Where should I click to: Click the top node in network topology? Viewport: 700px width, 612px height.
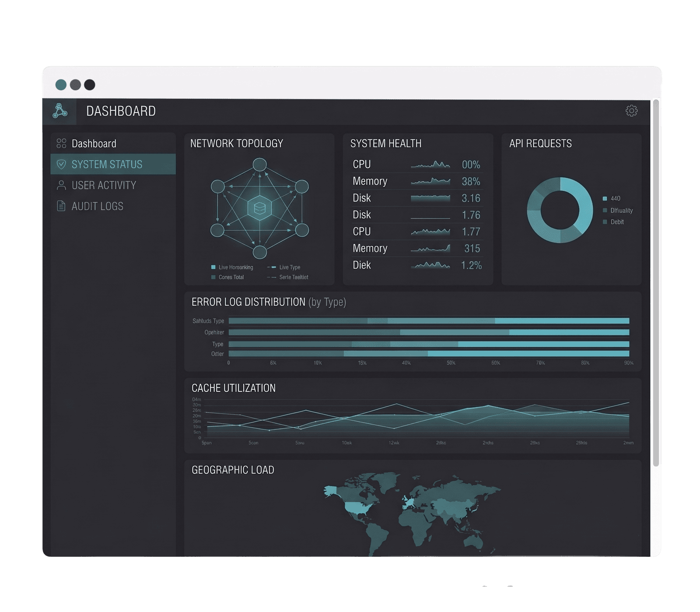pyautogui.click(x=260, y=165)
